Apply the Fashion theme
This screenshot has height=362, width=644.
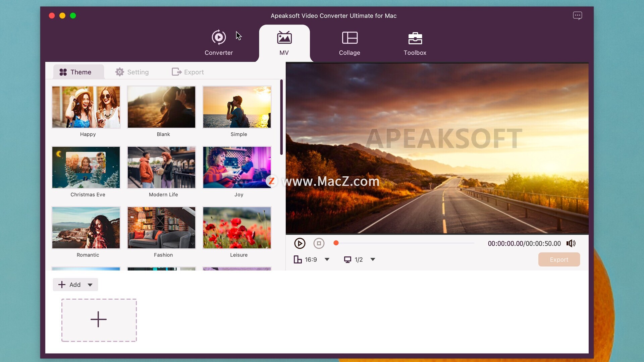(x=161, y=228)
